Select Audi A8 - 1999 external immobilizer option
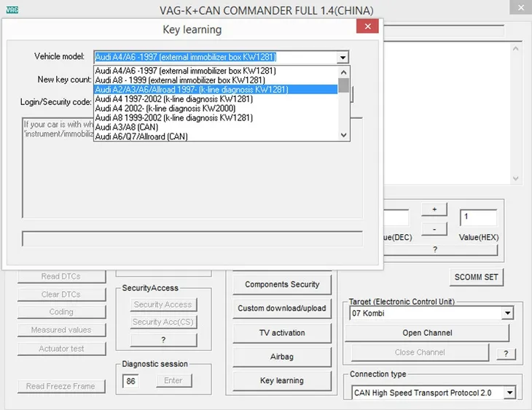532x410 pixels. pos(216,80)
